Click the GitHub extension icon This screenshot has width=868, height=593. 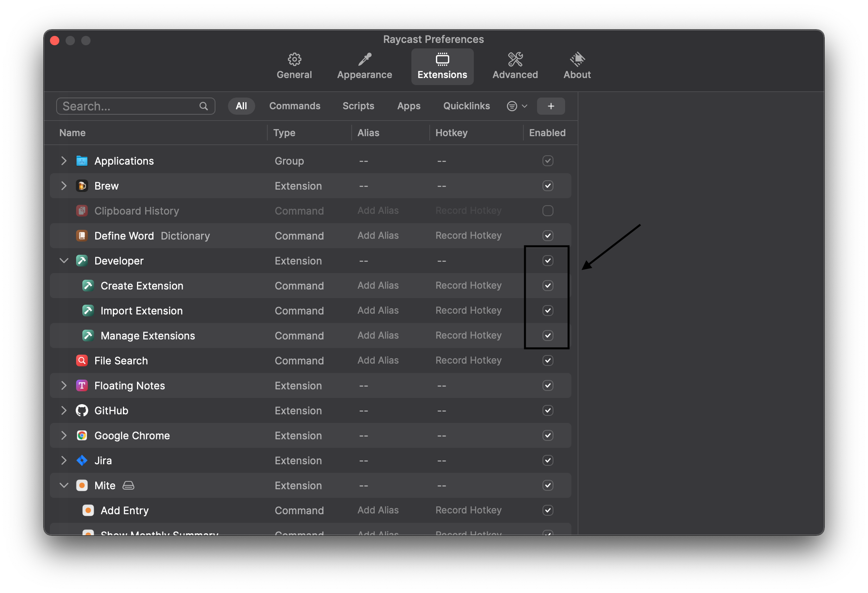click(82, 410)
